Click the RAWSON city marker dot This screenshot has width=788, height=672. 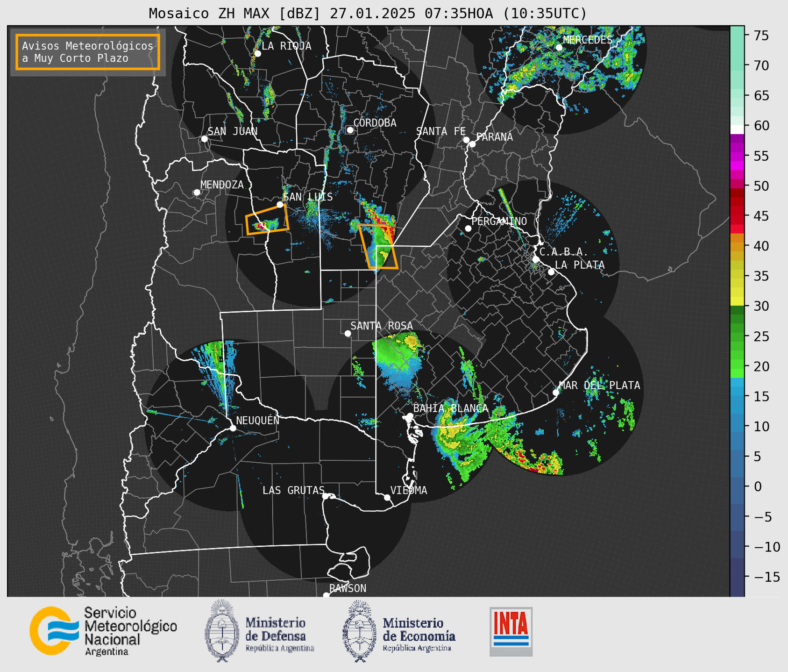click(x=326, y=595)
